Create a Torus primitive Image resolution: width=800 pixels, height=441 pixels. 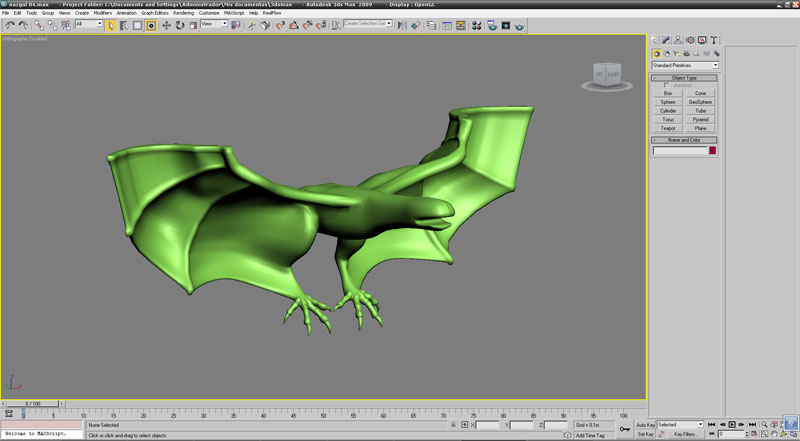(668, 119)
